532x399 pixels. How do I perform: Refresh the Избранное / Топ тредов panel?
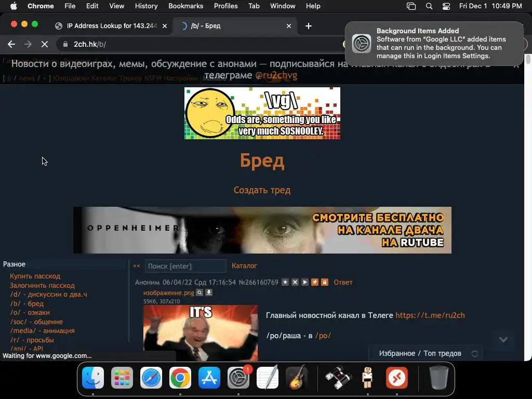click(475, 353)
